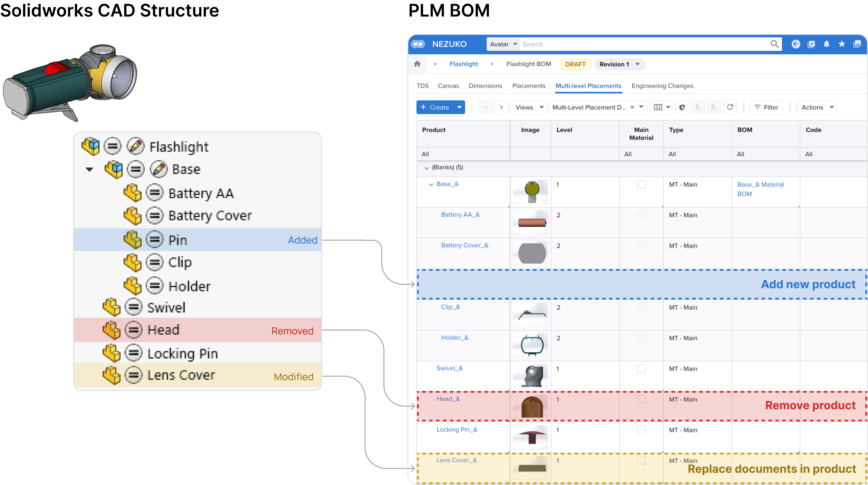Open the pie chart icon in toolbar
Screen dimensions: 868x485
coord(682,107)
